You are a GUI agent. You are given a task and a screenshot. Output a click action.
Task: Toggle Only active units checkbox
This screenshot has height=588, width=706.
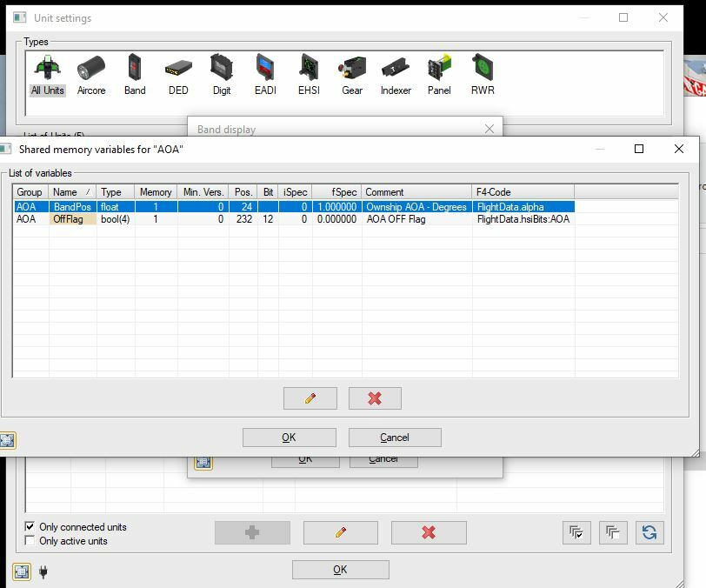click(x=30, y=540)
